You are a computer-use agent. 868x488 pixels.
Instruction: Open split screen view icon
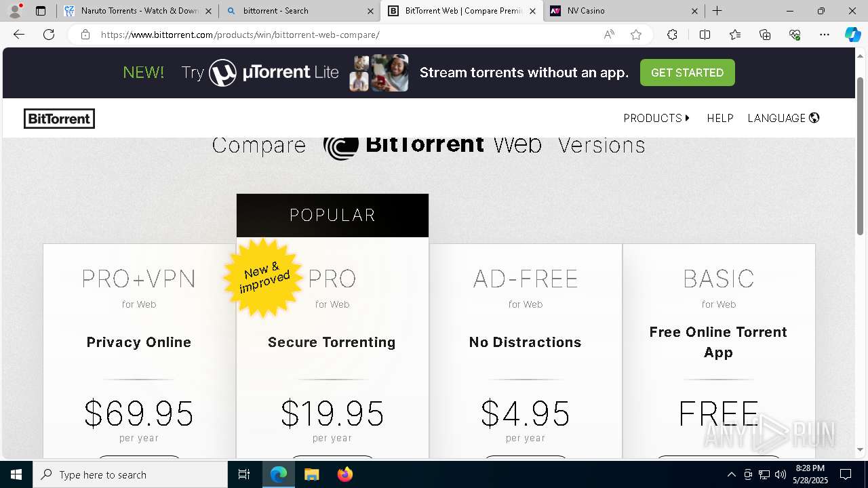click(x=705, y=35)
